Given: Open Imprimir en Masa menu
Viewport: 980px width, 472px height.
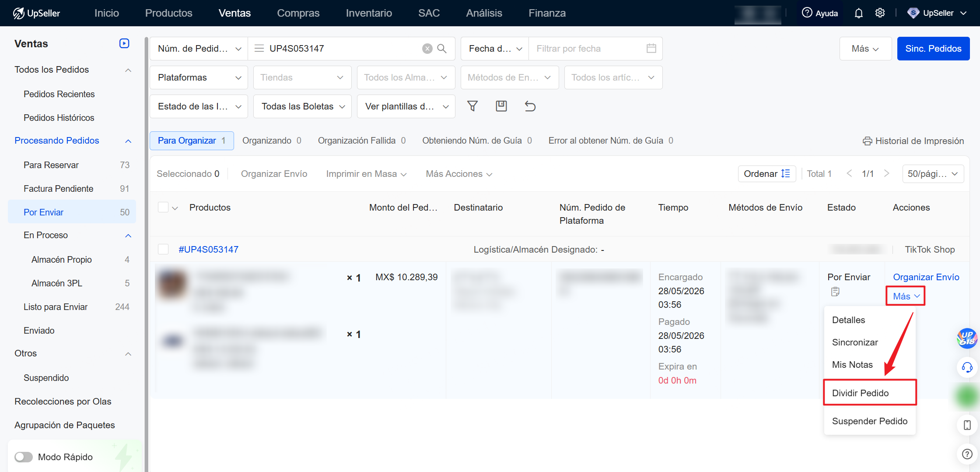Looking at the screenshot, I should (x=366, y=174).
